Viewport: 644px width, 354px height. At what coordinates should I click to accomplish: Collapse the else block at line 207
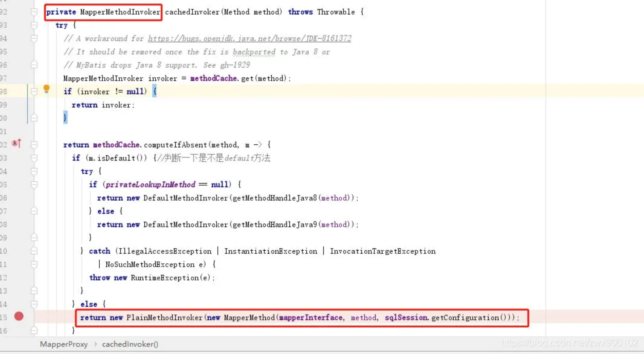click(x=34, y=211)
